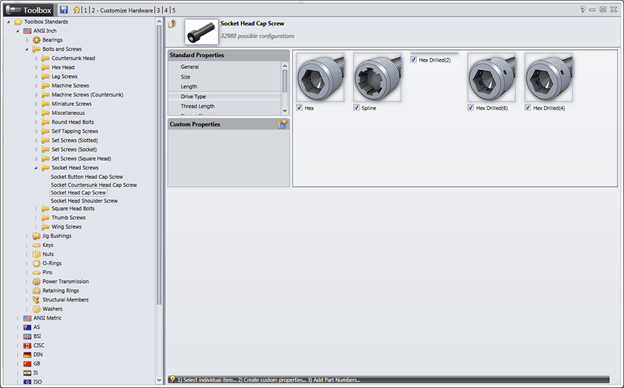Collapse the ANSI Inch standard node
This screenshot has width=624, height=388.
[x=18, y=31]
